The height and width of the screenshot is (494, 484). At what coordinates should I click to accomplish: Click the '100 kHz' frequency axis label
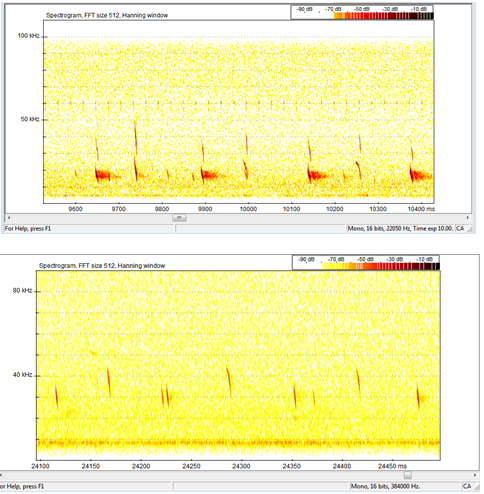(28, 36)
